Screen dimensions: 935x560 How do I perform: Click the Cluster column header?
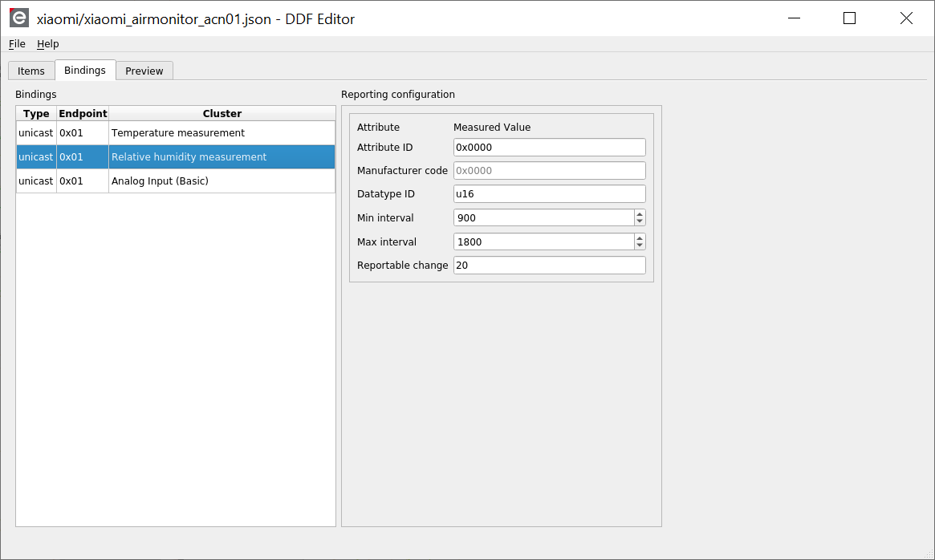coord(222,114)
